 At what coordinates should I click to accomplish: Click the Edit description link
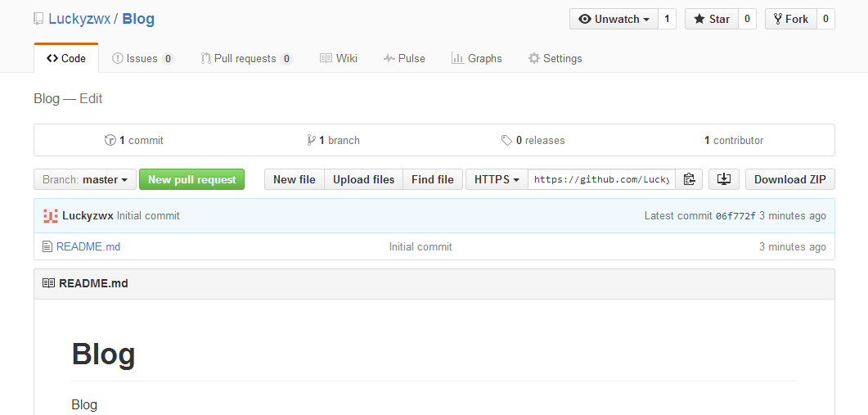91,98
